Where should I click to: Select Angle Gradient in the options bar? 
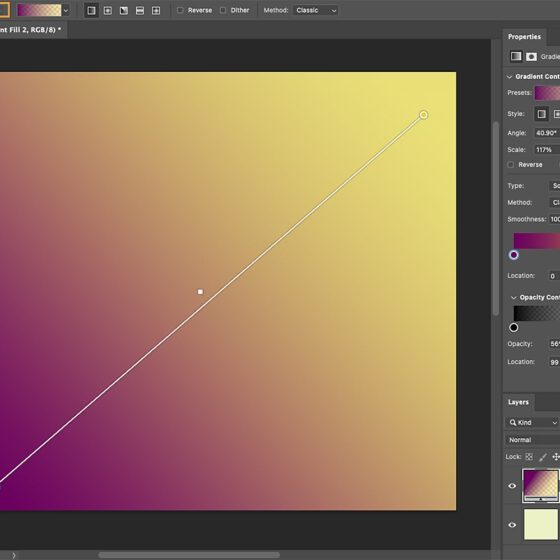124,11
